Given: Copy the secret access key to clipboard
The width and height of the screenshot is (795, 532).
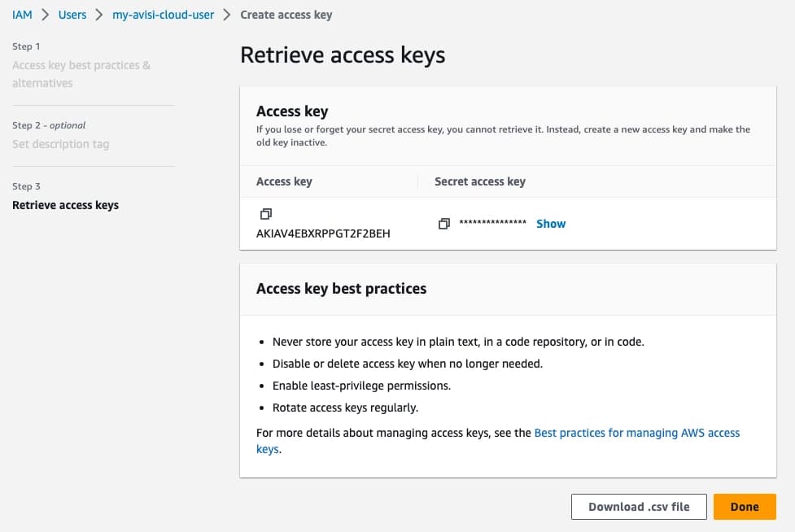Looking at the screenshot, I should (443, 223).
